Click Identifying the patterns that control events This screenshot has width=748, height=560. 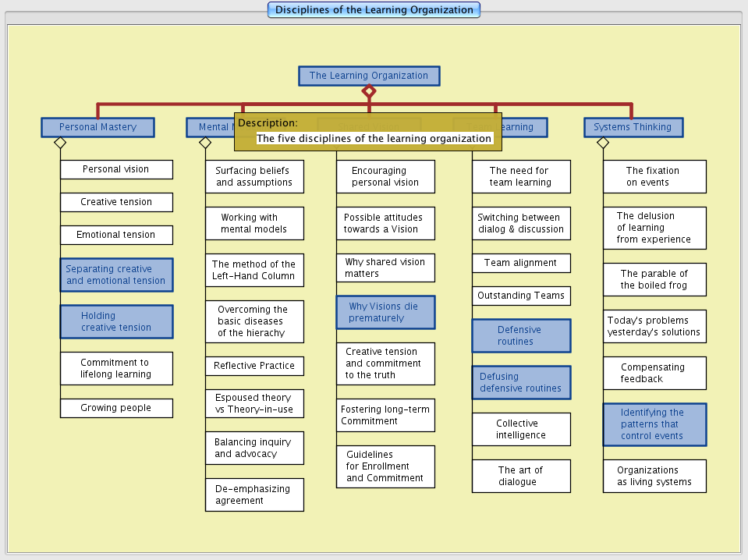click(x=654, y=424)
